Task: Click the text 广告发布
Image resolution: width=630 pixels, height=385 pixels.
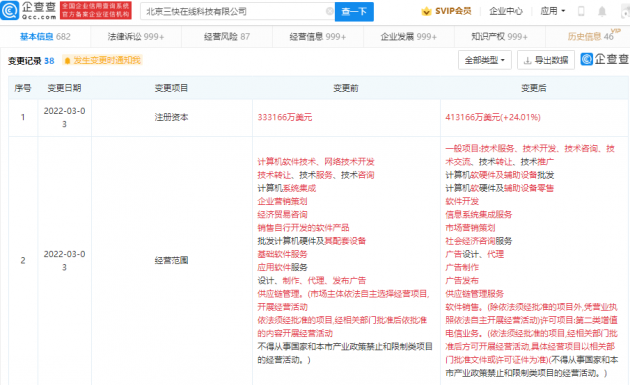Action: pyautogui.click(x=462, y=281)
